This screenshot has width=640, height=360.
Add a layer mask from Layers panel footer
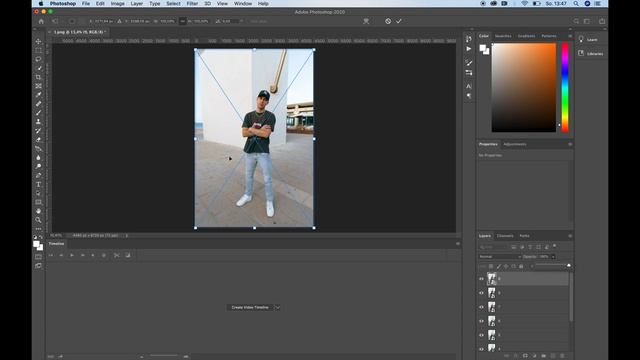click(x=525, y=356)
